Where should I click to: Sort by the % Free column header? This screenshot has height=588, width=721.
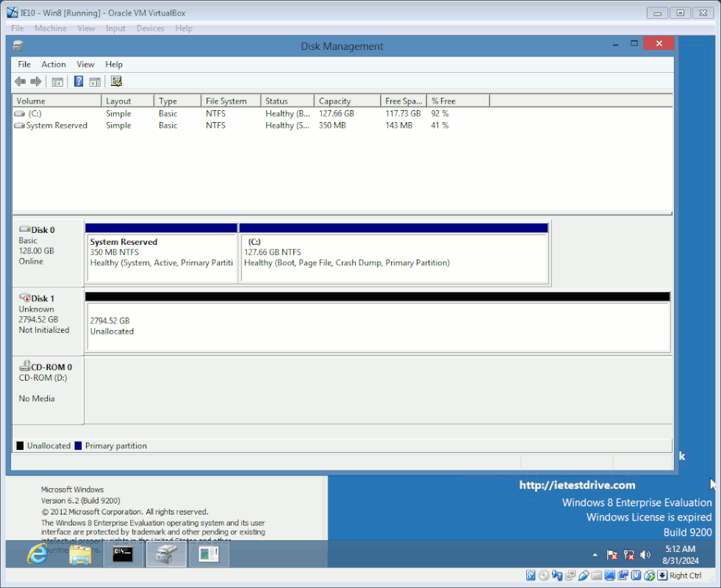[x=458, y=101]
